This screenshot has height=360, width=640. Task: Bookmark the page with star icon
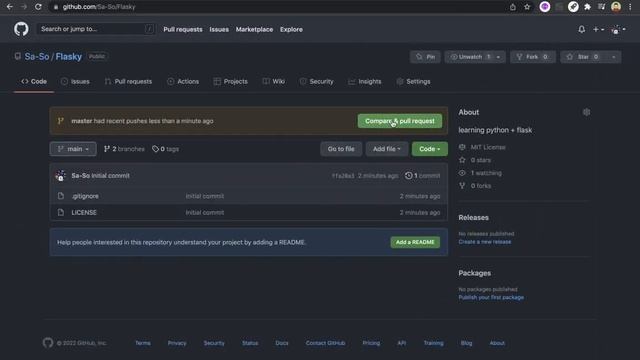coord(527,7)
